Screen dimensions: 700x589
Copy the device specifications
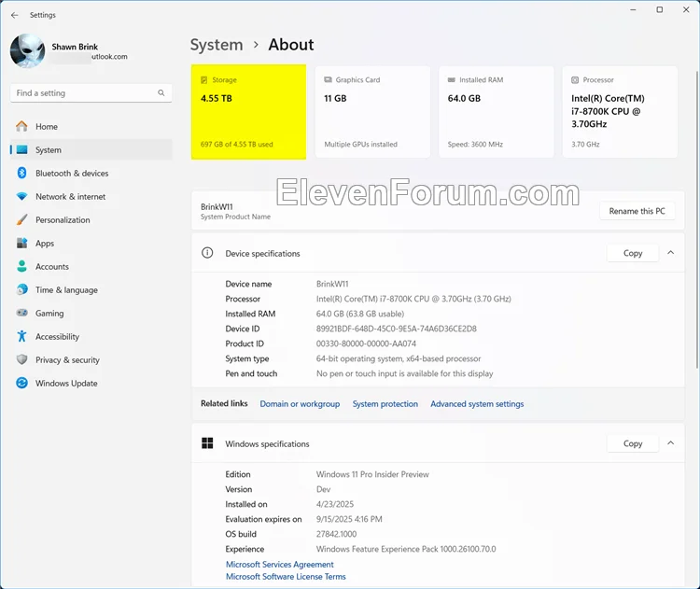tap(633, 253)
